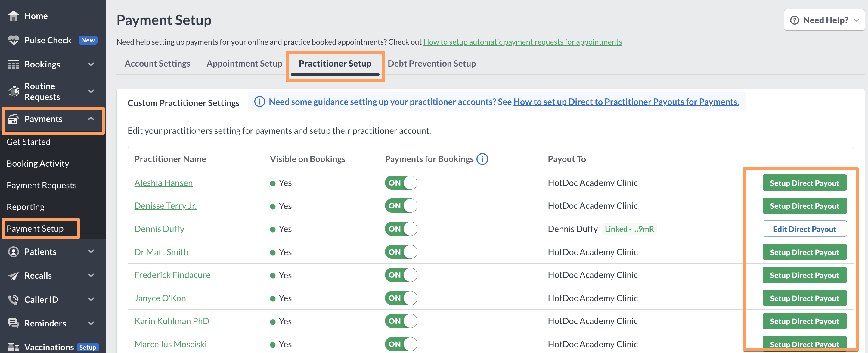Click Setup Direct Payout for Janyce O'Kon

click(x=804, y=298)
